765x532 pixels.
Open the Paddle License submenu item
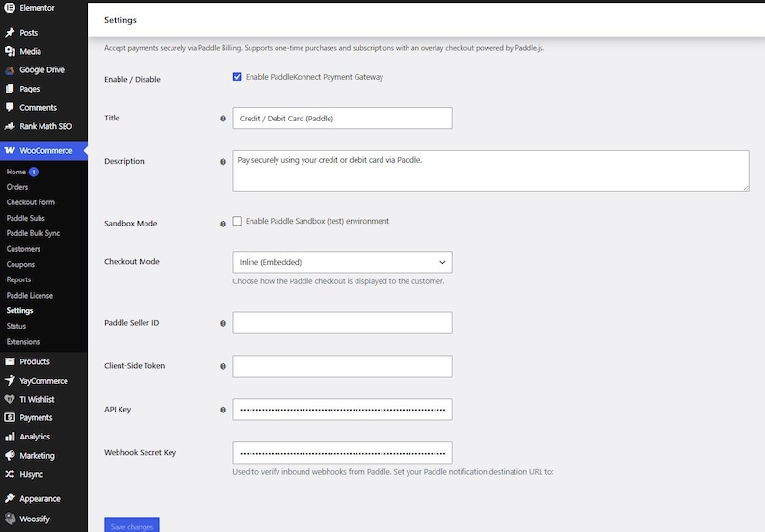click(x=29, y=295)
